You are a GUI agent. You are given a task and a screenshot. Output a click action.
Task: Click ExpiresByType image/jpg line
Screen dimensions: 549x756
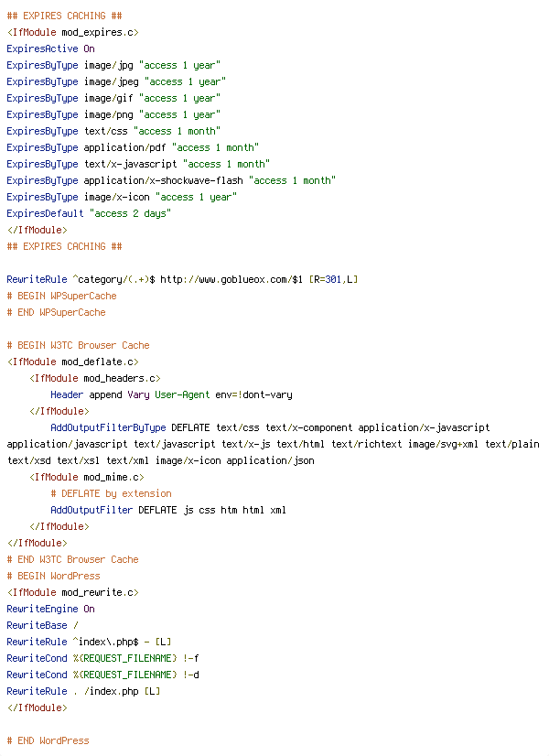click(x=113, y=65)
